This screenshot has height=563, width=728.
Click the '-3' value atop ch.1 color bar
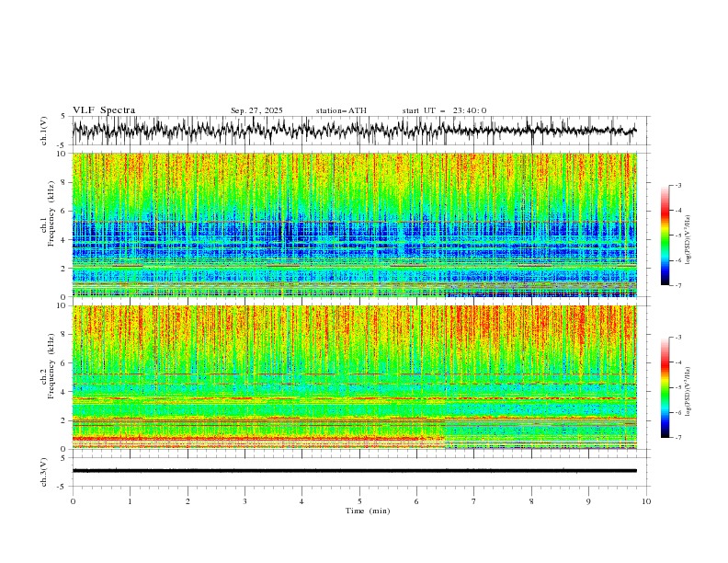pos(677,185)
